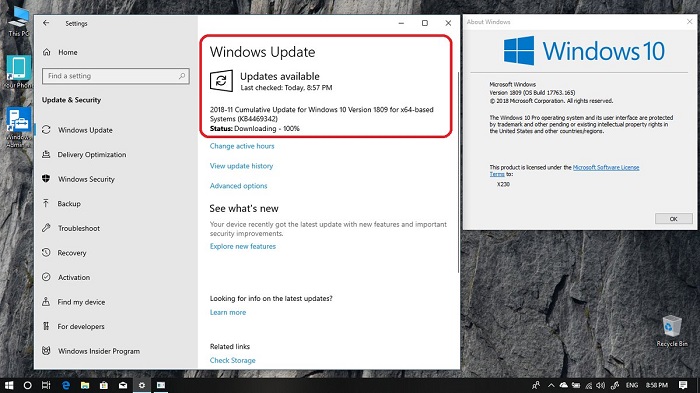The image size is (700, 393).
Task: Open the Mail app from the taskbar
Action: (x=123, y=385)
